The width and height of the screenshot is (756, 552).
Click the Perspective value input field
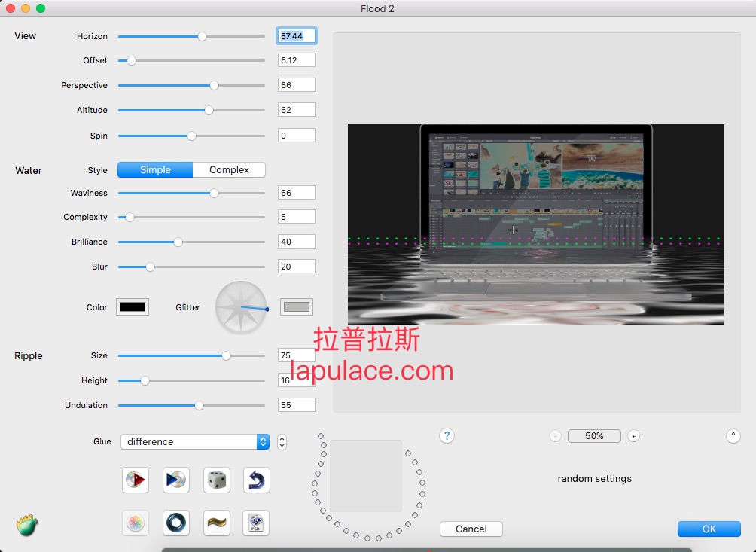[296, 85]
